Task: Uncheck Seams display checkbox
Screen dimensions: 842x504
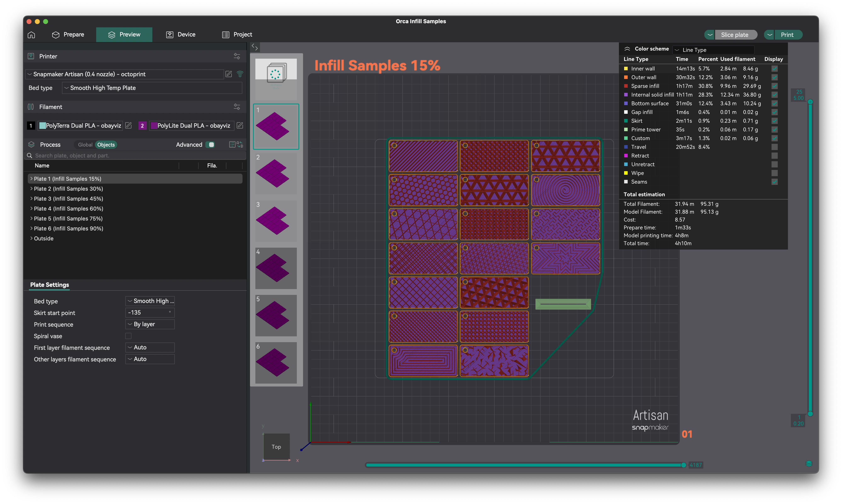Action: coord(774,182)
